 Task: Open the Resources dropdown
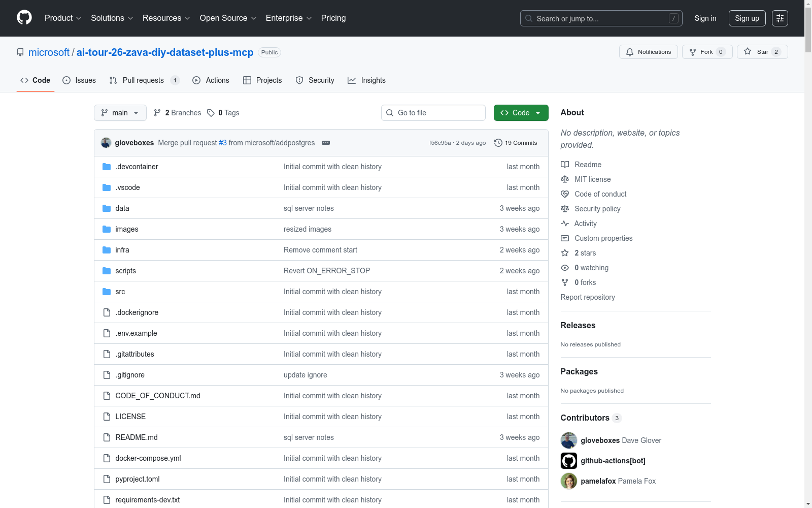click(166, 18)
